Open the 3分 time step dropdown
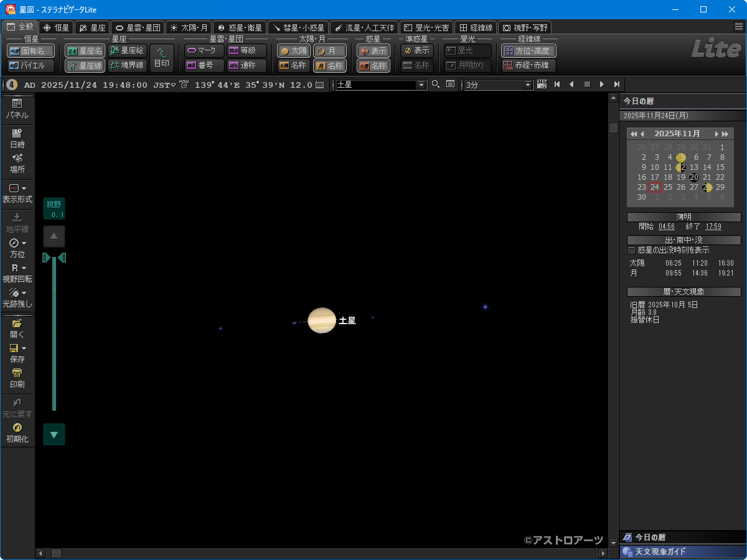This screenshot has width=747, height=560. coord(529,85)
